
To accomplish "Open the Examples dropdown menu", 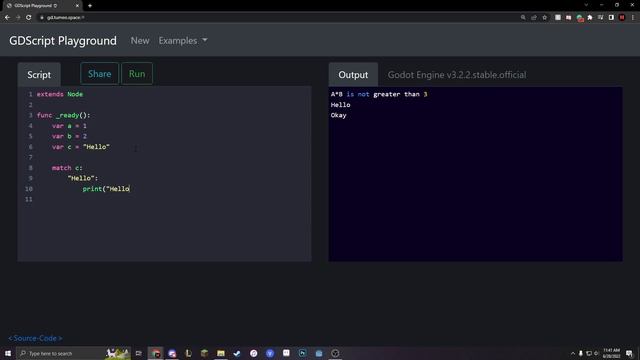I will 183,40.
